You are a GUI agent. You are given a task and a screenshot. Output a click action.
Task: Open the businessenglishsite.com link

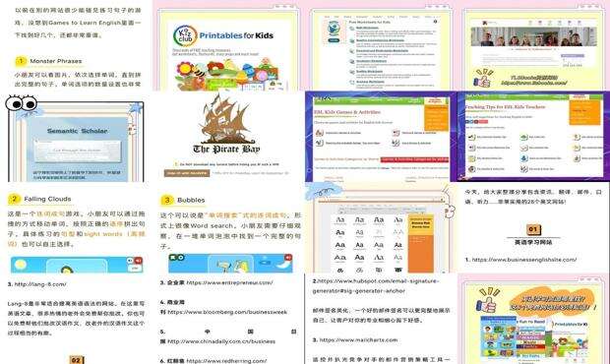click(523, 260)
